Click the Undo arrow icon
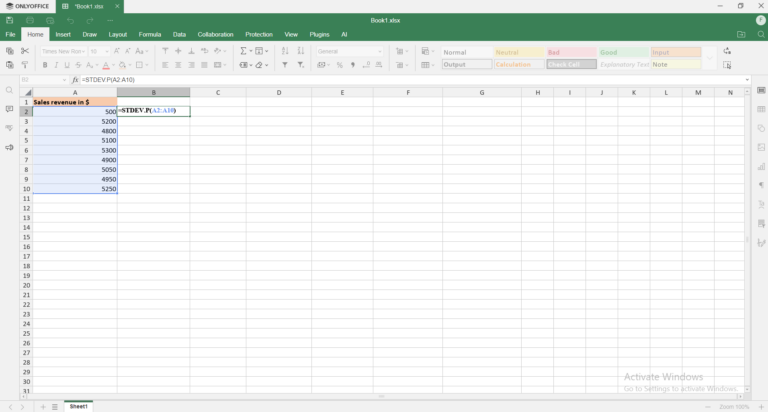The image size is (768, 412). [x=70, y=21]
